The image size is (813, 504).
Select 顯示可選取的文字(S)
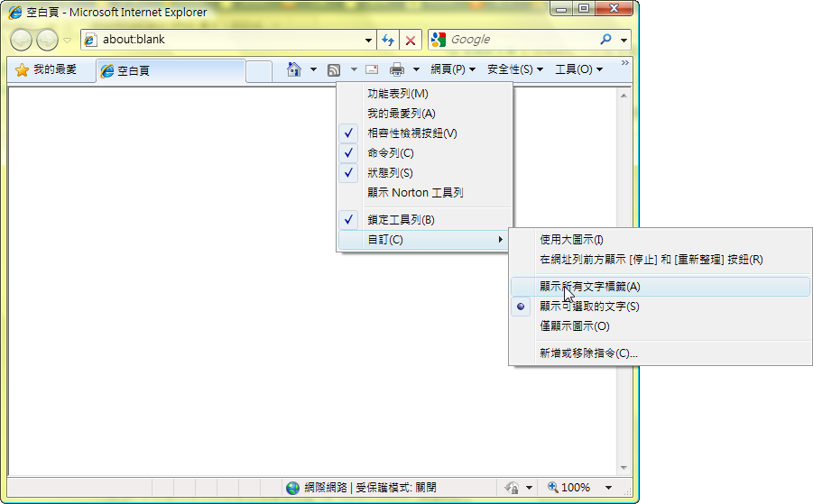click(x=660, y=307)
